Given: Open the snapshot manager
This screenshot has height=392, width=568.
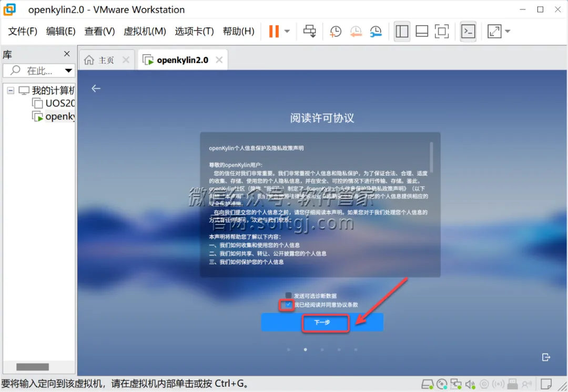Looking at the screenshot, I should 376,31.
